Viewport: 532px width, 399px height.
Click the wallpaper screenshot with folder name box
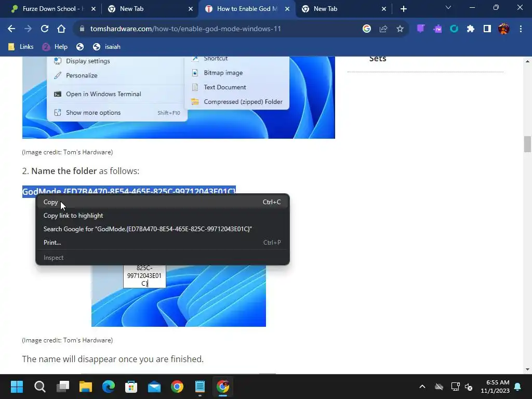coord(179,296)
